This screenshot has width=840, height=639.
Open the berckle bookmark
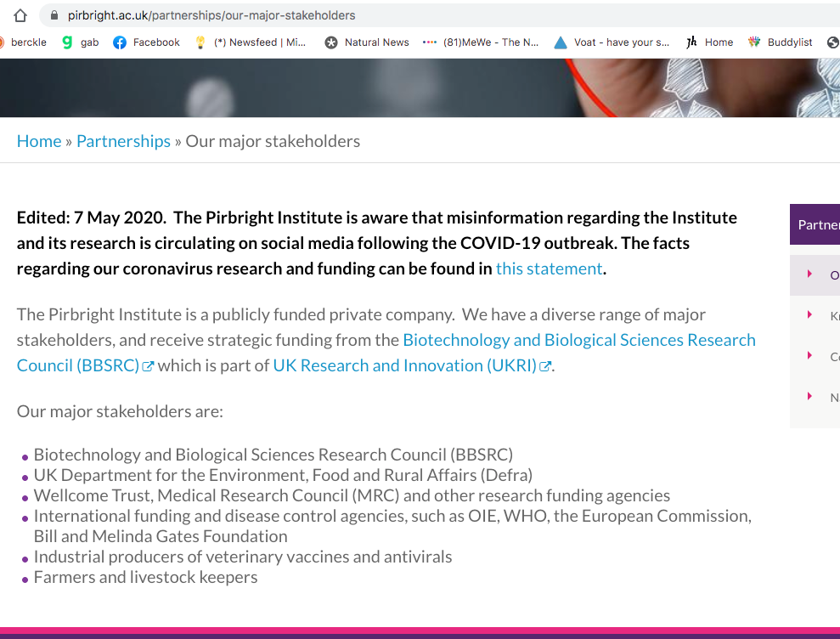point(23,42)
